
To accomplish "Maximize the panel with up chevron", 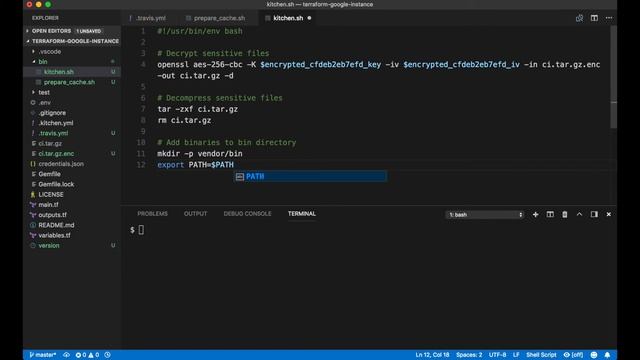I will point(579,214).
